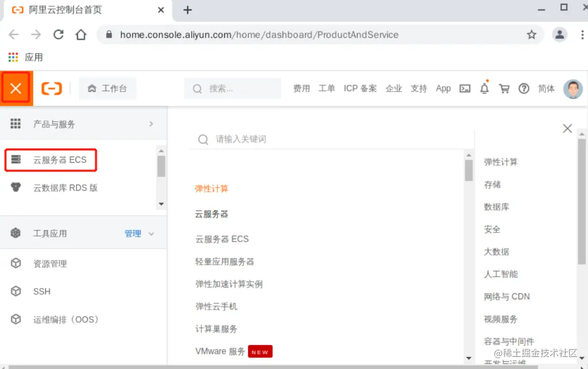Reload the page in Chrome
588x369 pixels.
click(x=58, y=34)
